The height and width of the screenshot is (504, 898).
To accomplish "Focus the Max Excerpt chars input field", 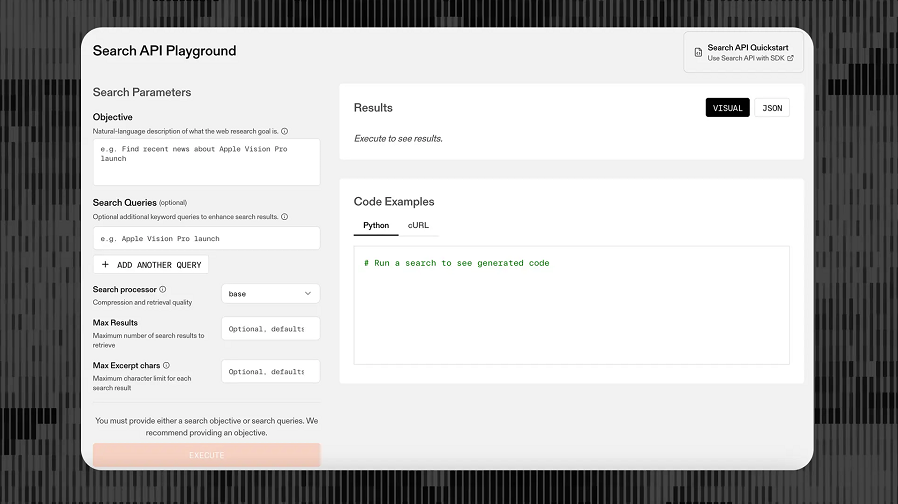I will tap(270, 372).
